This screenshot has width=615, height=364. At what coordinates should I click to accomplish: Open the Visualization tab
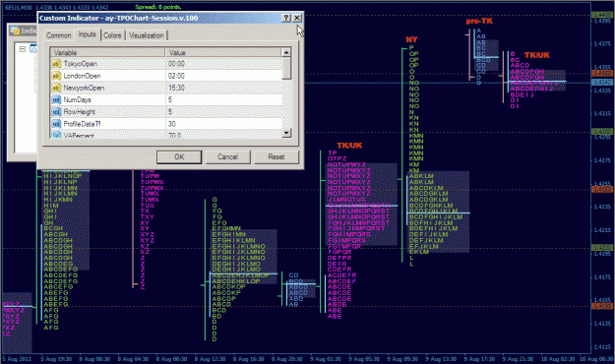pos(147,35)
